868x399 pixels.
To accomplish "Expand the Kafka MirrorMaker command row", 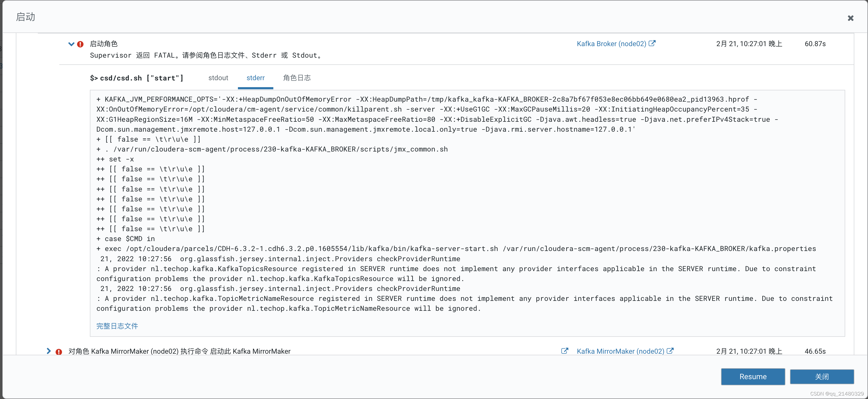I will (49, 351).
